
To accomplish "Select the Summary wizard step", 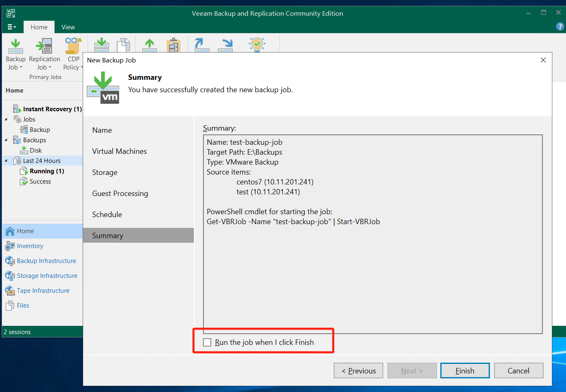I will click(x=139, y=235).
